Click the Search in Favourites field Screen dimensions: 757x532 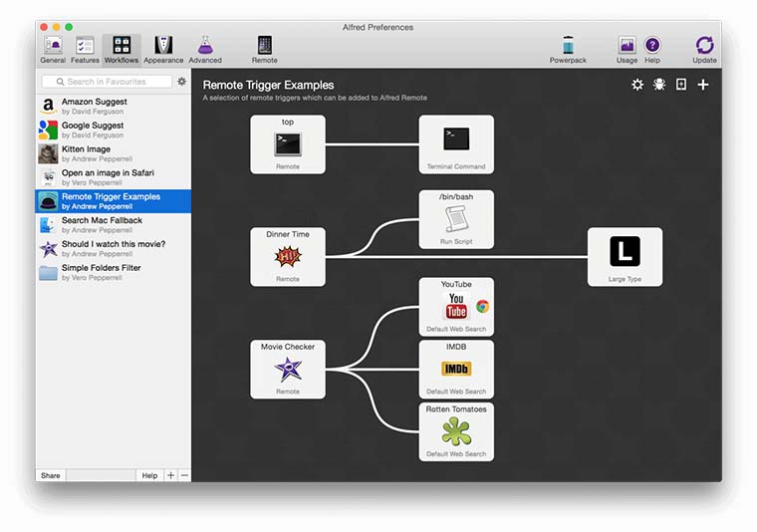pyautogui.click(x=106, y=82)
